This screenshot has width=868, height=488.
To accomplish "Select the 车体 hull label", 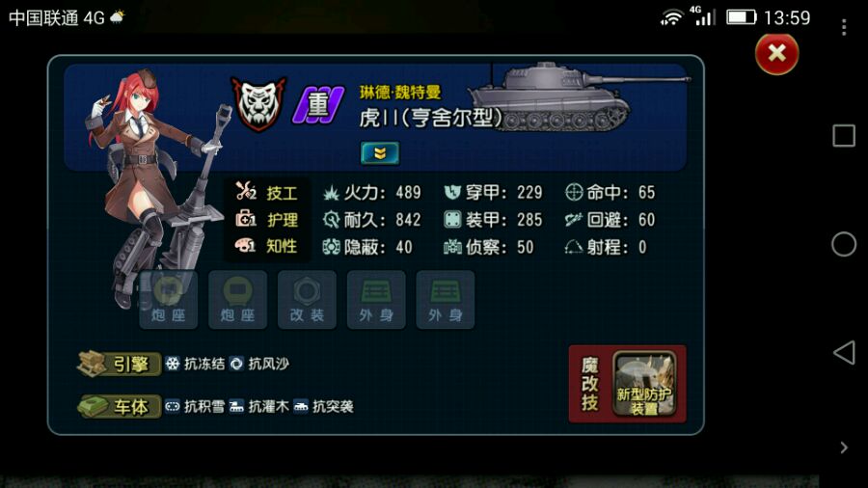I will click(119, 407).
